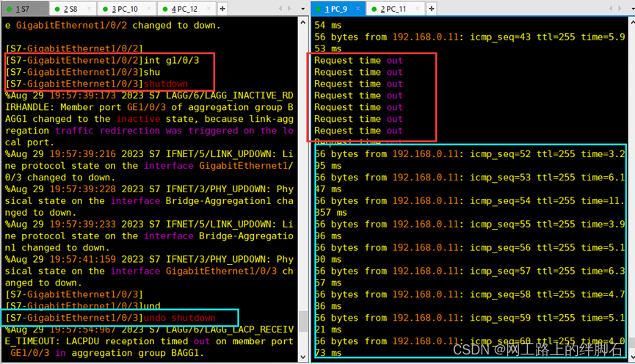Click the 'LACPDU reception timed out' line

pyautogui.click(x=149, y=341)
